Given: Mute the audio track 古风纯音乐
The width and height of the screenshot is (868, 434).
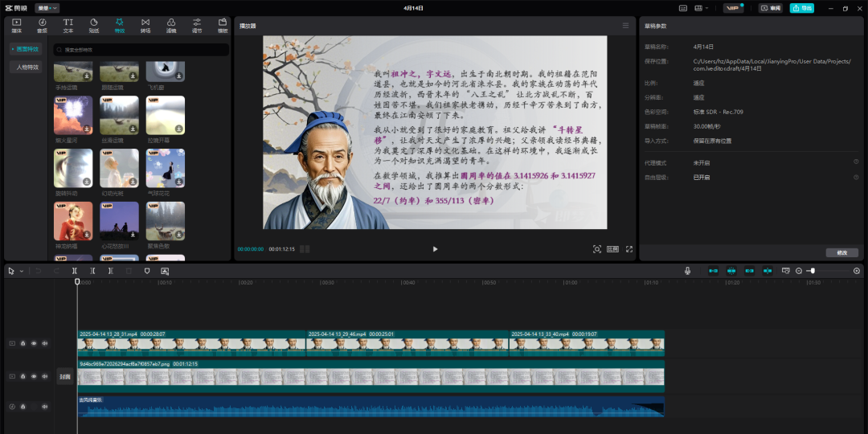Looking at the screenshot, I should 44,407.
